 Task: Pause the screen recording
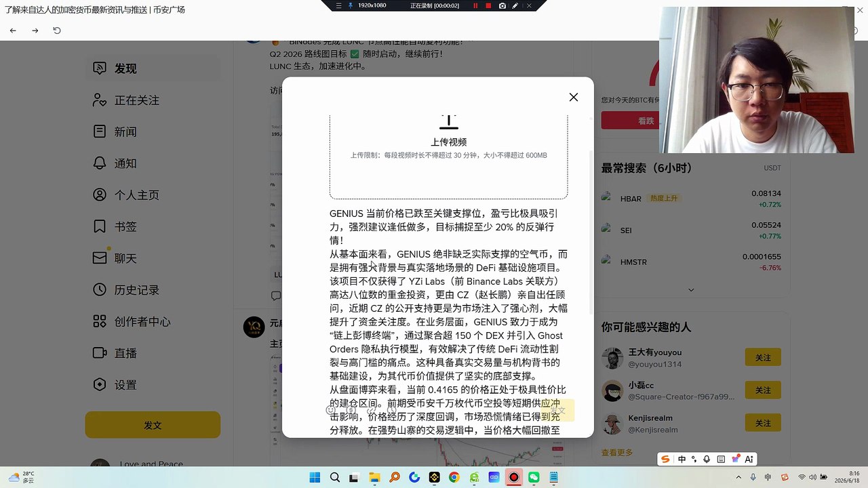click(475, 5)
